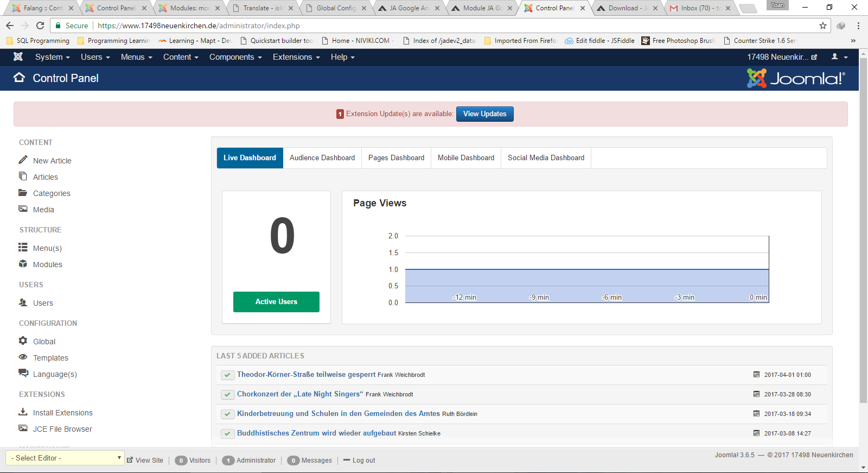Screen dimensions: 868x473
Task: Click the download icon beside Install Extensions
Action: [x=23, y=412]
